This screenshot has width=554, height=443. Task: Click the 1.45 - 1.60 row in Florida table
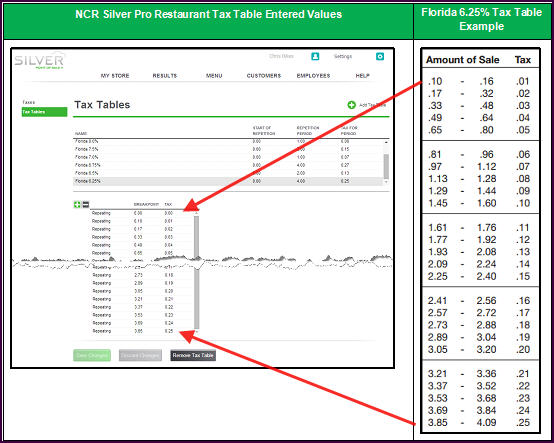(479, 203)
